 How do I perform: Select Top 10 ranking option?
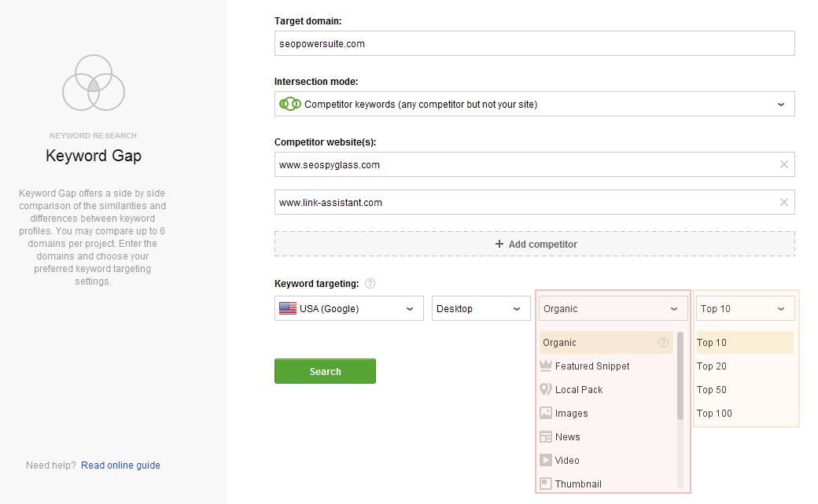[x=745, y=342]
